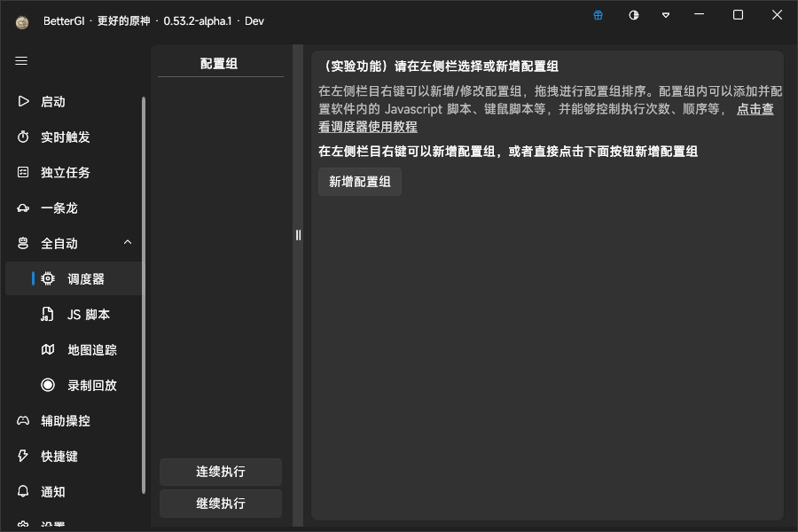Viewport: 798px width, 532px height.
Task: Toggle the light/dark theme in title bar
Action: (633, 15)
